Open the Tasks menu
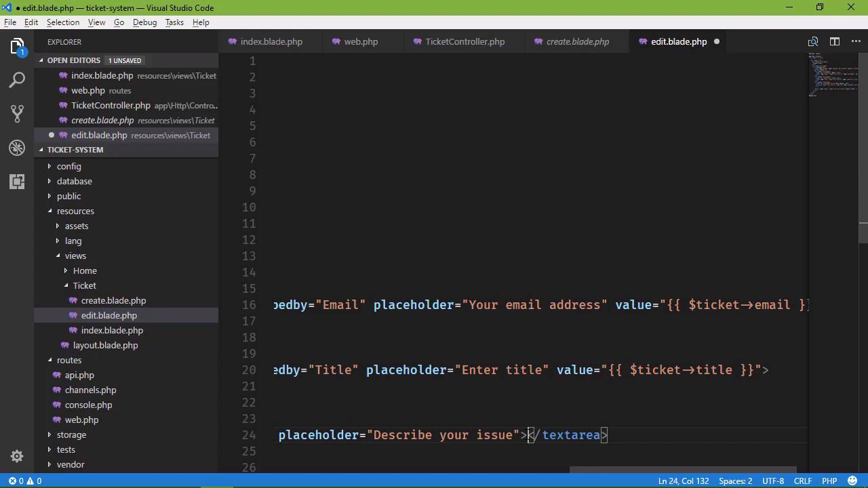 174,22
